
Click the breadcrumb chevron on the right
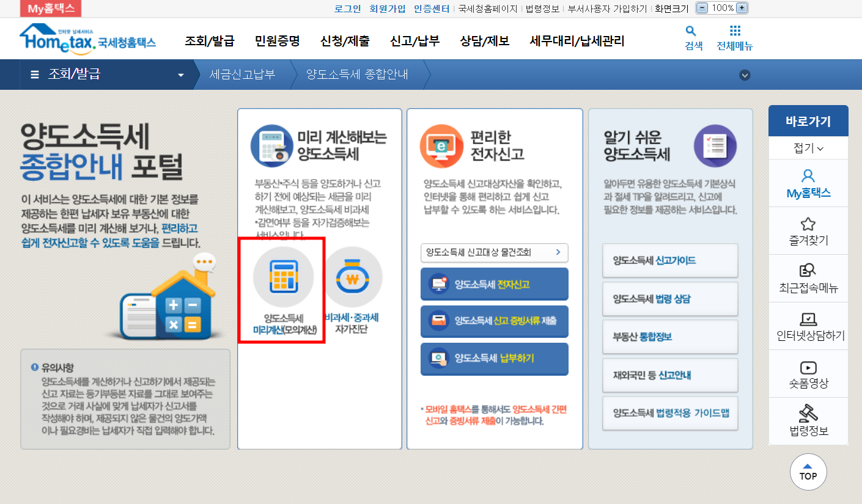(x=745, y=74)
